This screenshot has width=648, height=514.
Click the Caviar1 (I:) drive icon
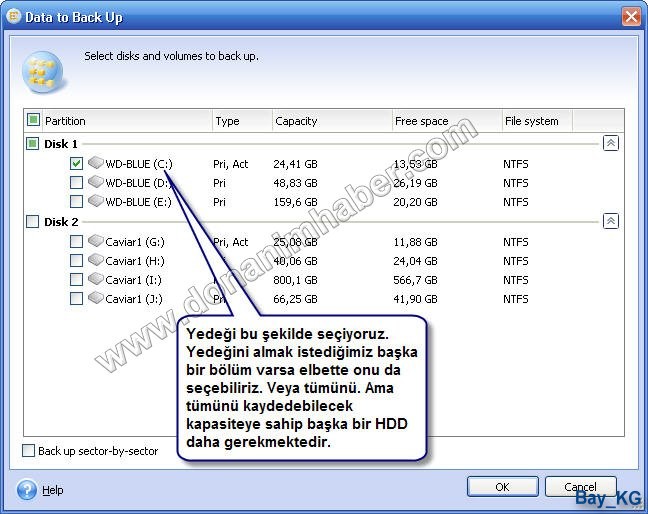(95, 278)
